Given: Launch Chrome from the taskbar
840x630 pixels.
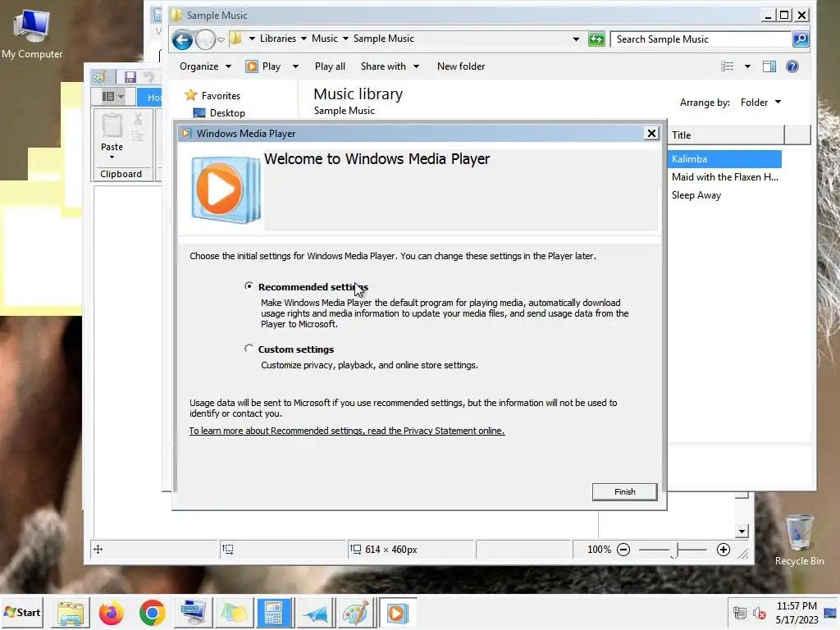Looking at the screenshot, I should coord(152,613).
